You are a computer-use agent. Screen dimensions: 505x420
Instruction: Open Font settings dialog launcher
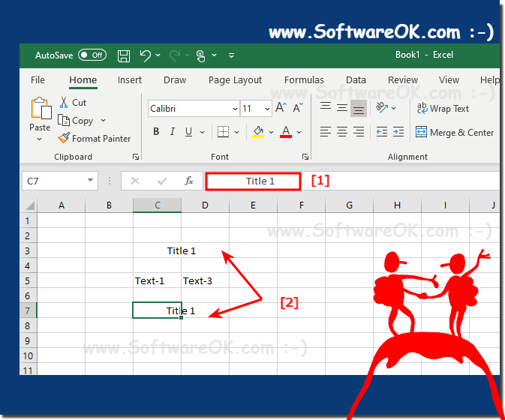[x=305, y=157]
